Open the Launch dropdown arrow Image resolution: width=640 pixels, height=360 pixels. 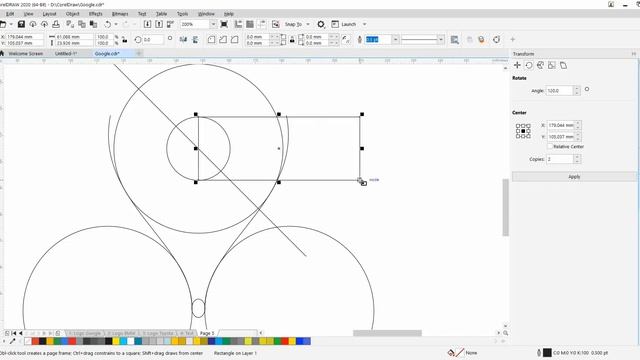coord(364,24)
